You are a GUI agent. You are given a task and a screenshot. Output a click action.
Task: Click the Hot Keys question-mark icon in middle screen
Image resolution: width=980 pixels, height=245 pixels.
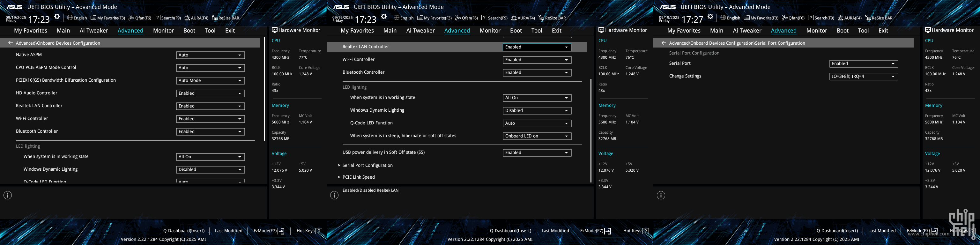[646, 231]
